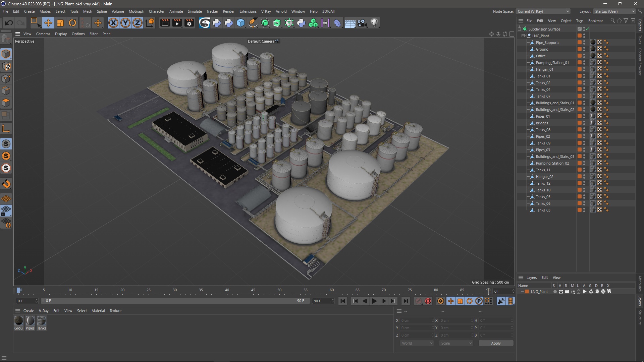Image resolution: width=644 pixels, height=362 pixels.
Task: Toggle LNG_Plant layer visibility eye
Action: click(561, 292)
